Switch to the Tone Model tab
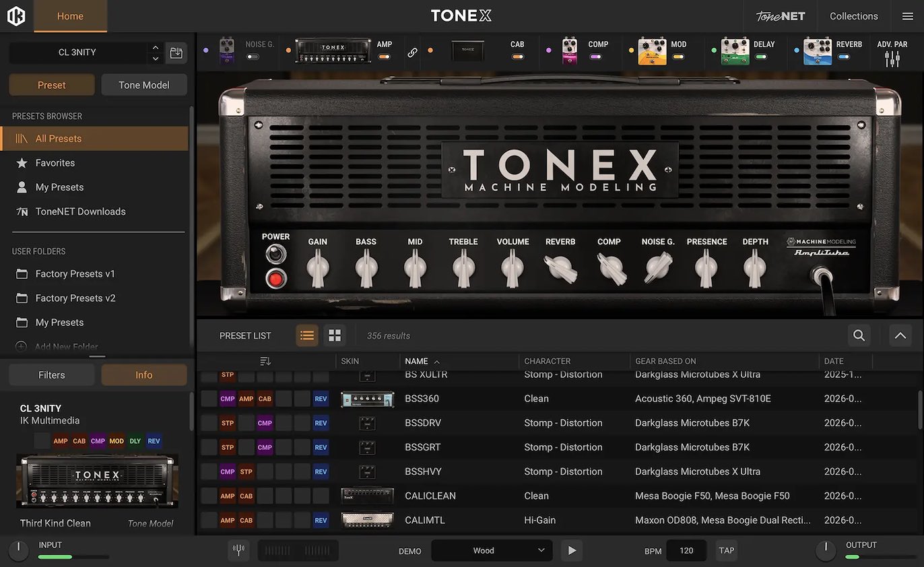This screenshot has height=567, width=924. pos(144,85)
